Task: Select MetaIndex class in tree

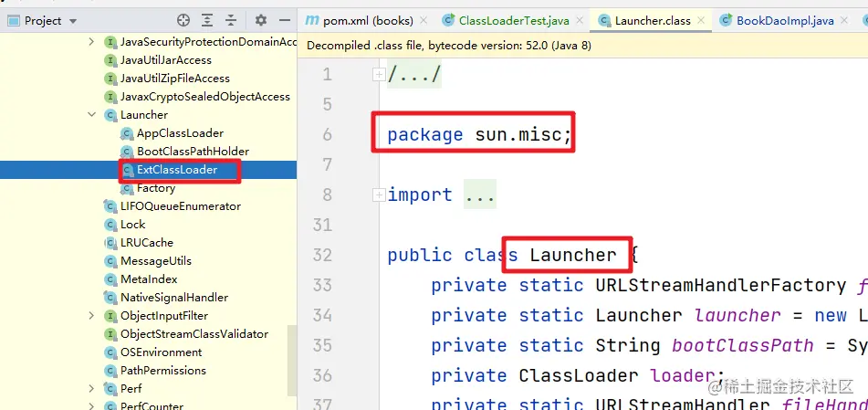Action: 149,279
